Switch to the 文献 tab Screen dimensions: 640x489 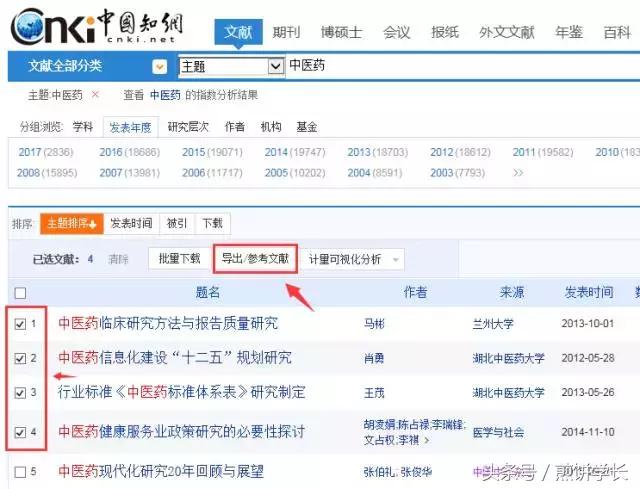pyautogui.click(x=238, y=32)
